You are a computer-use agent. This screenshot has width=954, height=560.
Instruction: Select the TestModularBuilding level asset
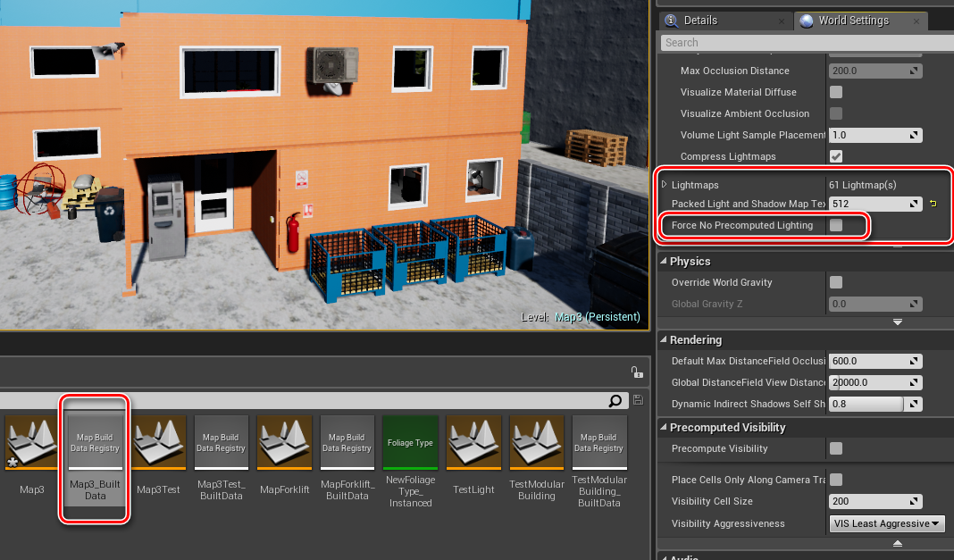click(x=537, y=459)
